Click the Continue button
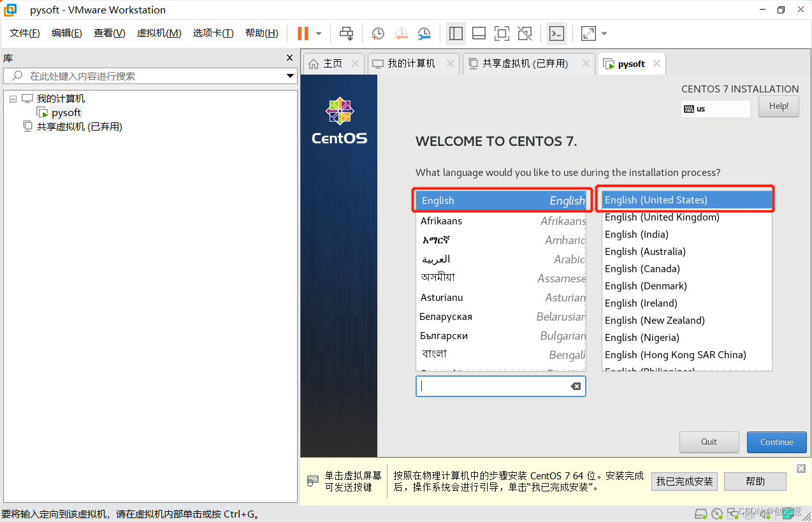The height and width of the screenshot is (522, 812). pyautogui.click(x=777, y=442)
